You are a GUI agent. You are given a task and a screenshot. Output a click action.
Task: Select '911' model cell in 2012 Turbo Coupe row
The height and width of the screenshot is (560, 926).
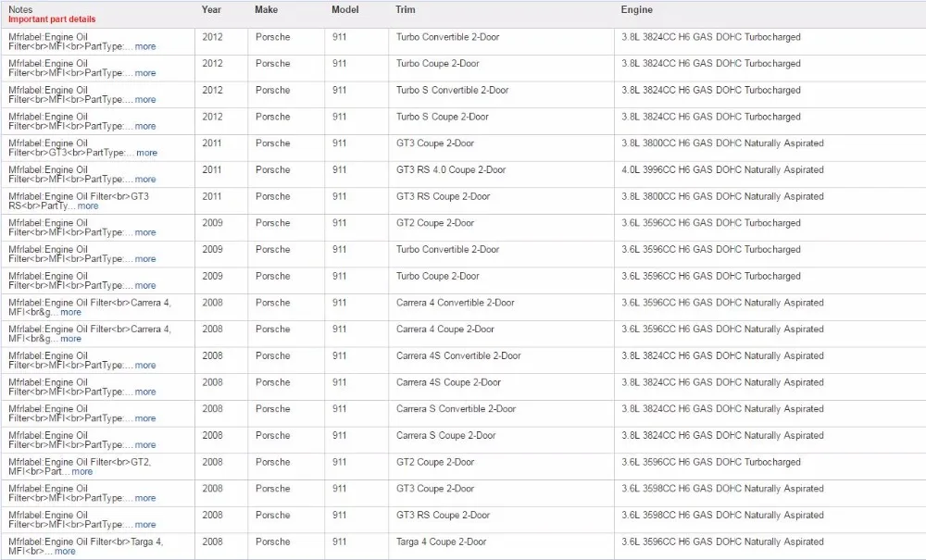coord(339,63)
